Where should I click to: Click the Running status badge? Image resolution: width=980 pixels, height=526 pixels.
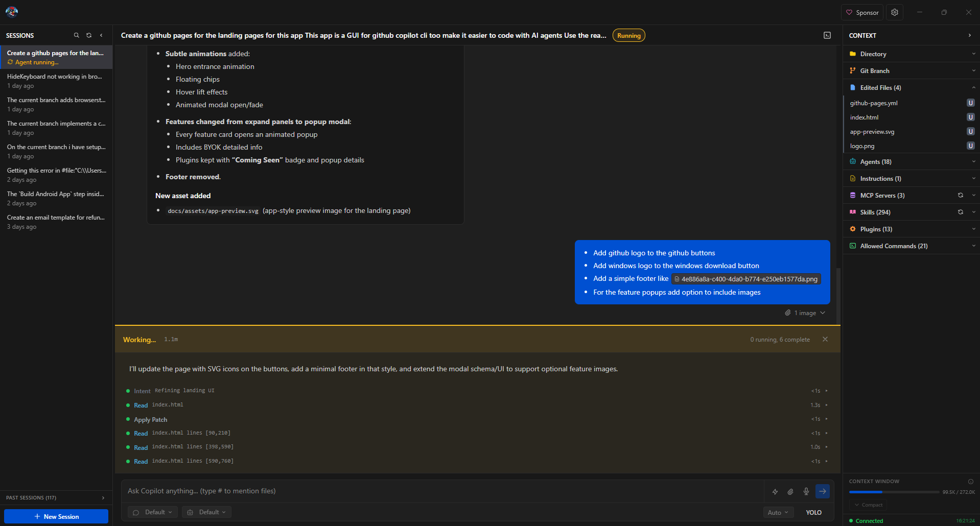tap(628, 35)
